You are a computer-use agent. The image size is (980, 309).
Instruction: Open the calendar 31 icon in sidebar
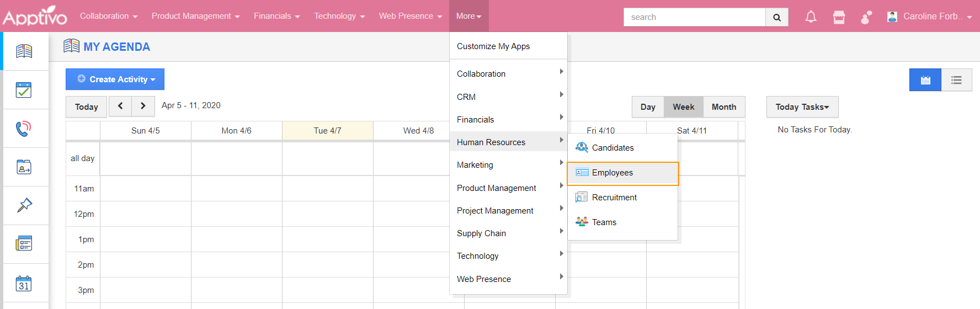(x=24, y=284)
